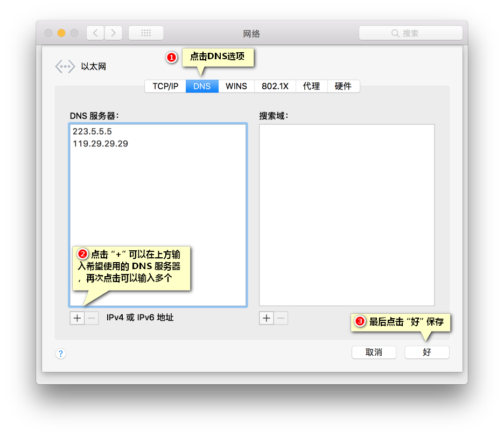Click the add DNS server plus icon

point(76,318)
